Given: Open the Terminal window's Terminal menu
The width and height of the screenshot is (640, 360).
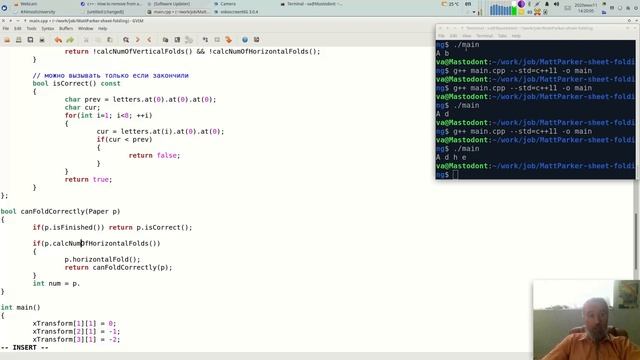Looking at the screenshot, I should [x=484, y=36].
